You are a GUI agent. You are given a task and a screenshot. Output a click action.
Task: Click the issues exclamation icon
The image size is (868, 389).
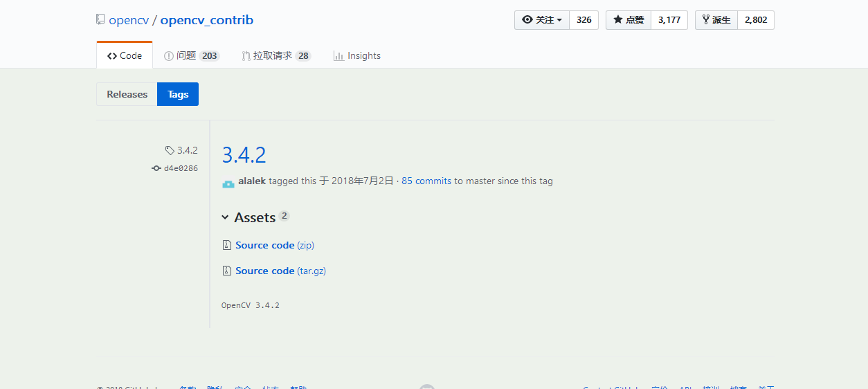click(x=169, y=56)
